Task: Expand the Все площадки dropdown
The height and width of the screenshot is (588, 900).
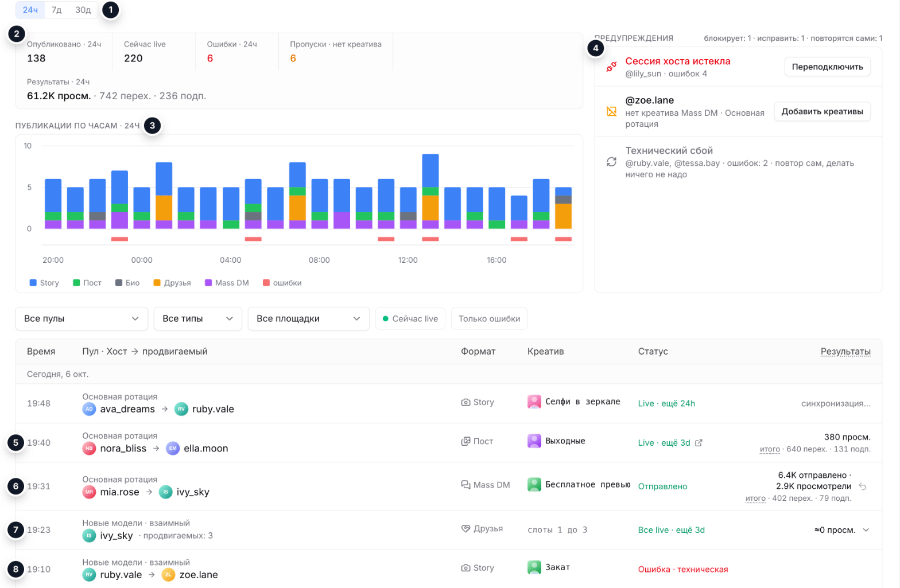Action: (308, 319)
